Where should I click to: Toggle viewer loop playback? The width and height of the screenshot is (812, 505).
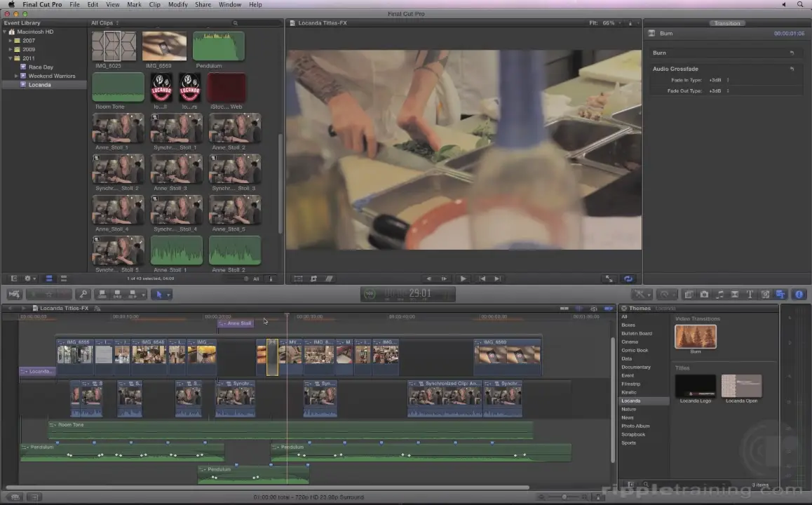tap(628, 278)
